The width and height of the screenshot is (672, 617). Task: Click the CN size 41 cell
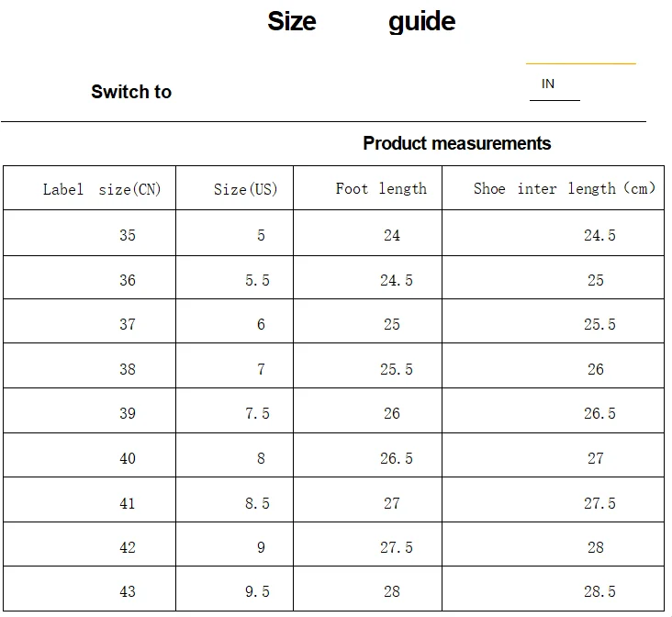[90, 499]
